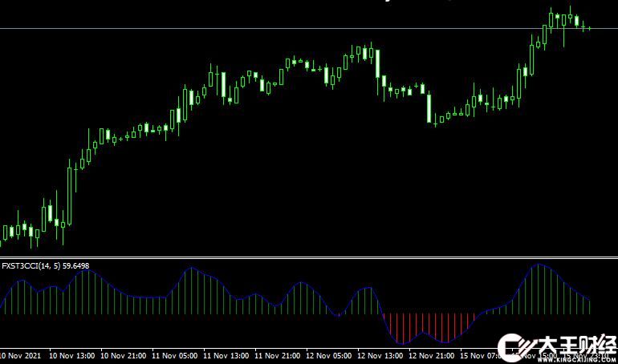Click the red negative histogram area of FXST3CCI
The height and width of the screenshot is (364, 618).
429,328
